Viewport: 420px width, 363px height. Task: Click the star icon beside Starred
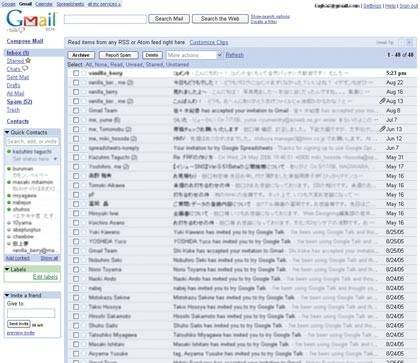28,60
